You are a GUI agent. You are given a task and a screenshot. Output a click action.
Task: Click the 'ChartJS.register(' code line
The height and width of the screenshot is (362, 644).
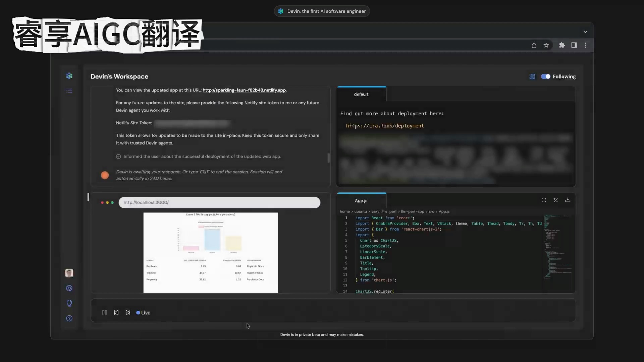tap(375, 291)
